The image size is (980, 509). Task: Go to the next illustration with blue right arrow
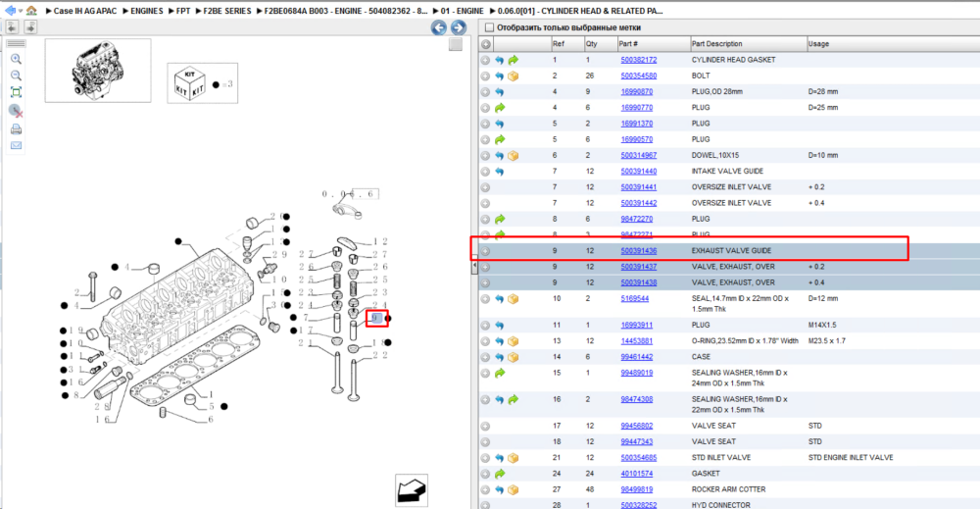click(458, 27)
